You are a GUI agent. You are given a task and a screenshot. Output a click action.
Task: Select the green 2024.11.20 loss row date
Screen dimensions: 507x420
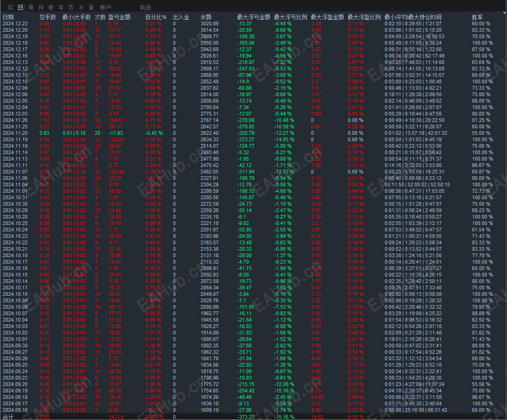tap(15, 133)
